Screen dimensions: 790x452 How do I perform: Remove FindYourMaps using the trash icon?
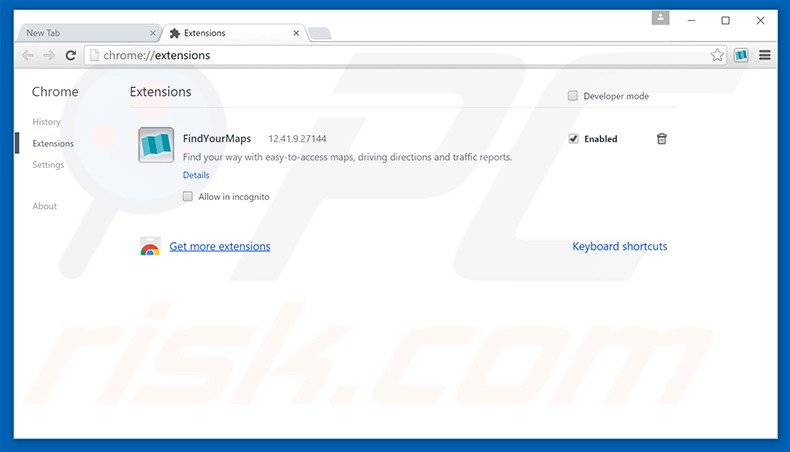pyautogui.click(x=662, y=139)
